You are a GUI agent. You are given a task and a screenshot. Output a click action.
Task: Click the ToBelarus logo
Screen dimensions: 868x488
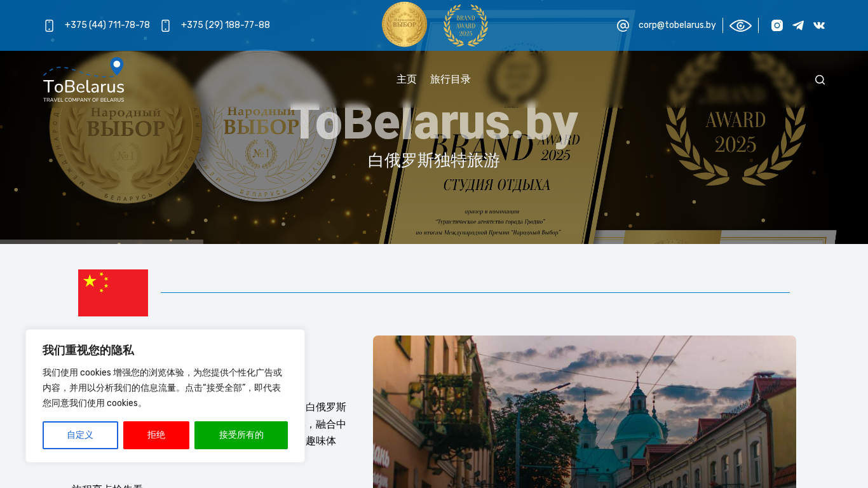tap(84, 79)
